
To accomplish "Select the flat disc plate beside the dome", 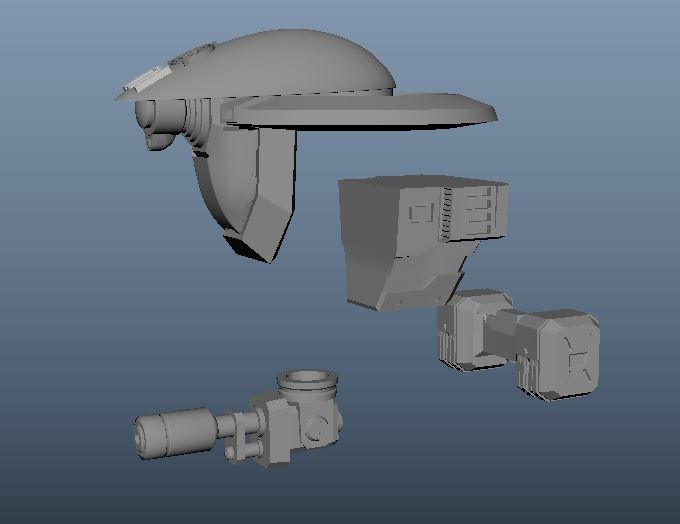I will pyautogui.click(x=360, y=111).
